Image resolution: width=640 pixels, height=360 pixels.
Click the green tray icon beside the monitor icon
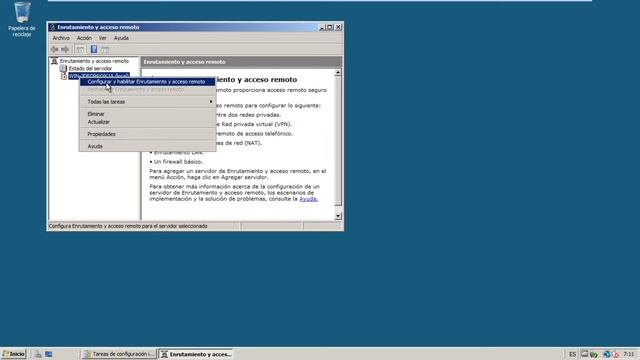[593, 354]
